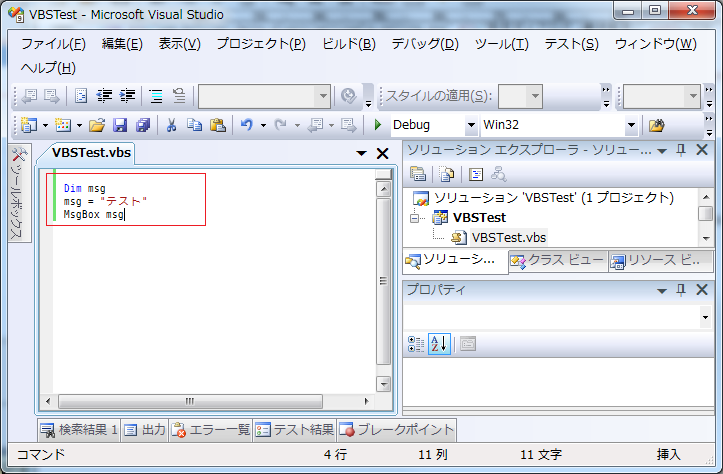Viewport: 723px width, 474px height.
Task: Click the New Project icon
Action: pos(29,124)
